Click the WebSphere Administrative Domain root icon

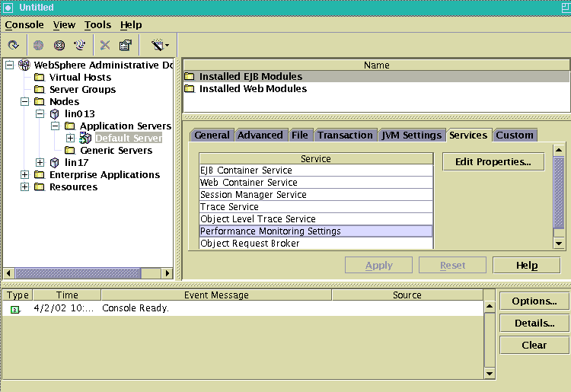click(x=24, y=65)
